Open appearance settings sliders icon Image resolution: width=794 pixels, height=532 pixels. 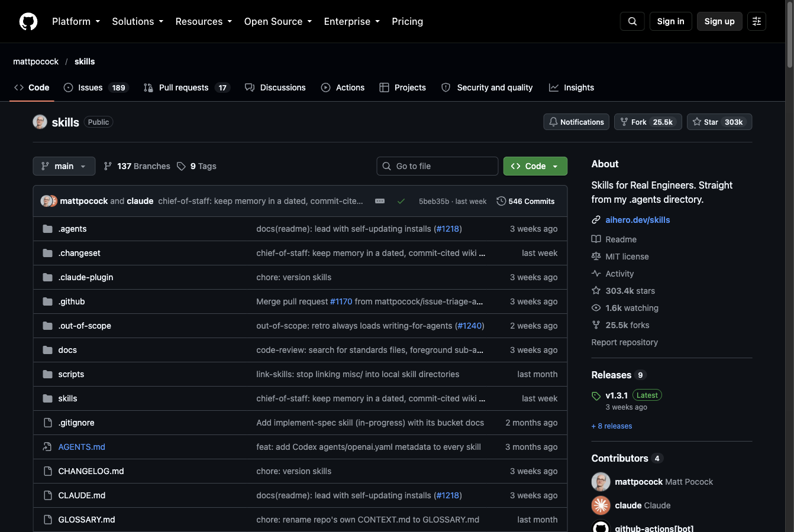coord(757,21)
